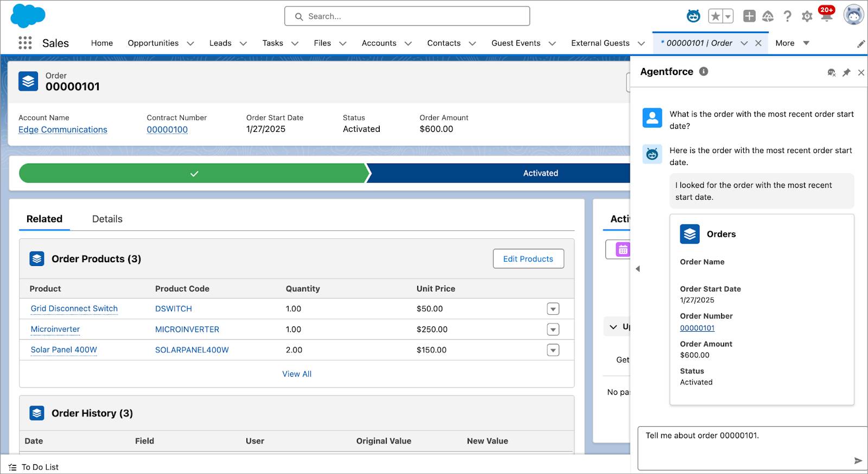The height and width of the screenshot is (474, 868).
Task: Click the Edit Products button
Action: [x=528, y=259]
